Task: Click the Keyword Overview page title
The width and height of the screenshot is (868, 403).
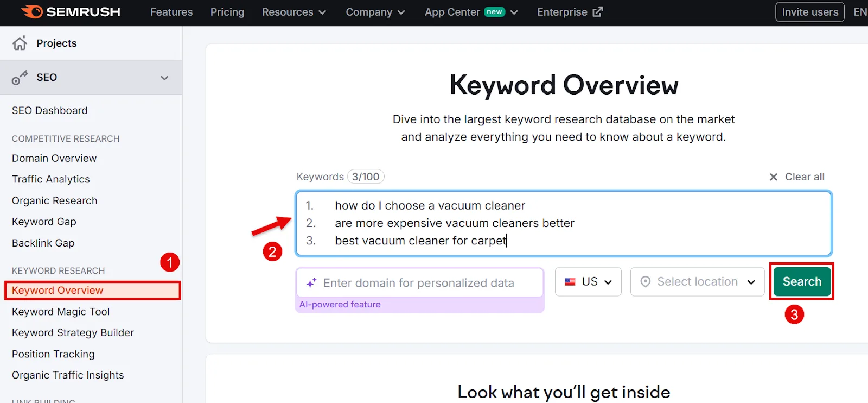Action: (564, 85)
